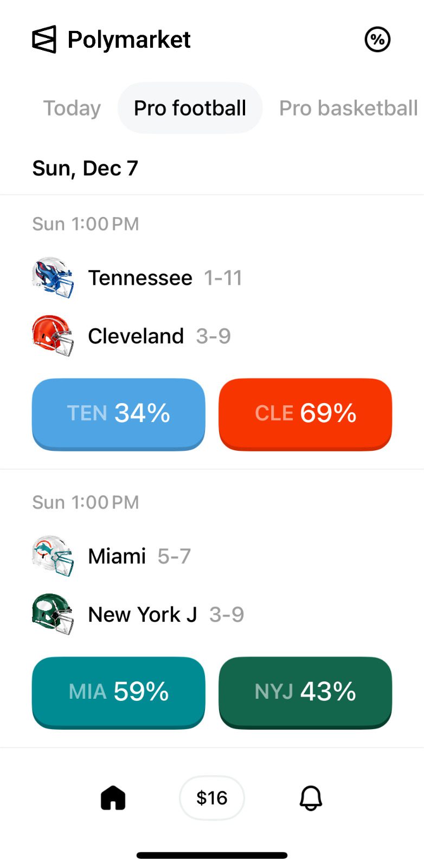Switch to the Pro basketball tab
424x868 pixels.
[348, 108]
